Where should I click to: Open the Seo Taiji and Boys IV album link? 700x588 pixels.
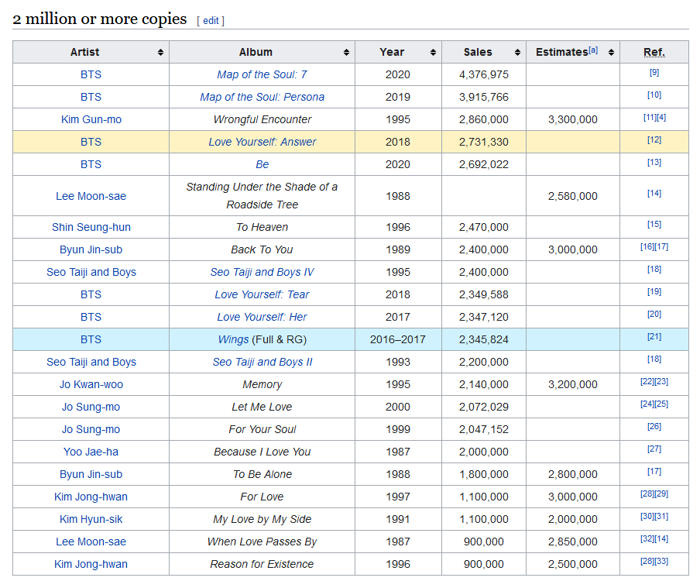(x=262, y=272)
